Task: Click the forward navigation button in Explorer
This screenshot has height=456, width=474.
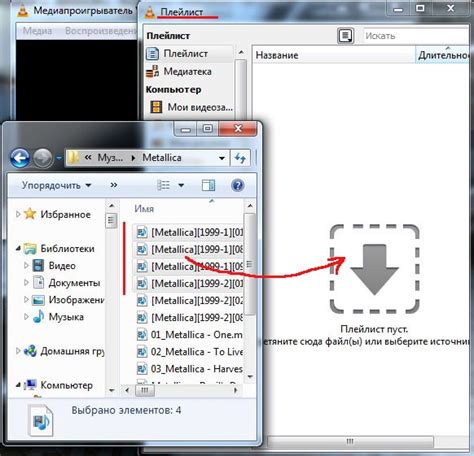Action: [x=42, y=158]
